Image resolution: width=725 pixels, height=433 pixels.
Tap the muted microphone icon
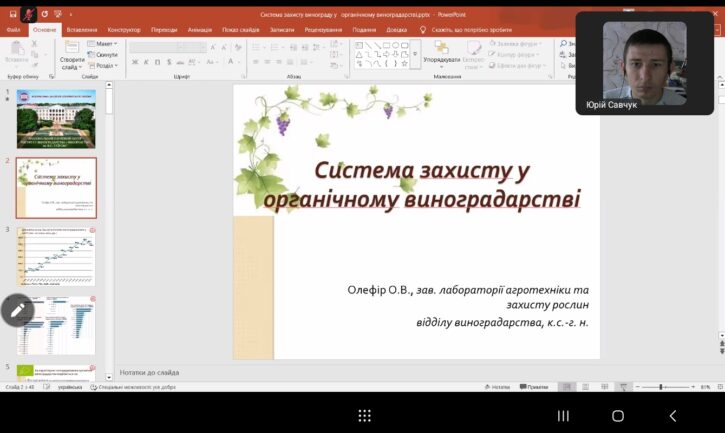click(x=29, y=14)
